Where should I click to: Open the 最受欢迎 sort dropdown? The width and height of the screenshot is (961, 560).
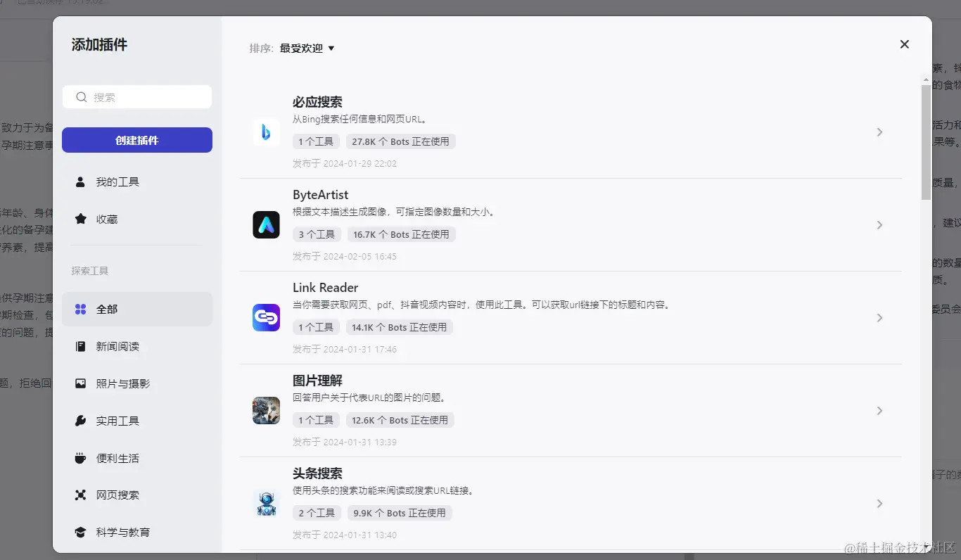pos(307,49)
